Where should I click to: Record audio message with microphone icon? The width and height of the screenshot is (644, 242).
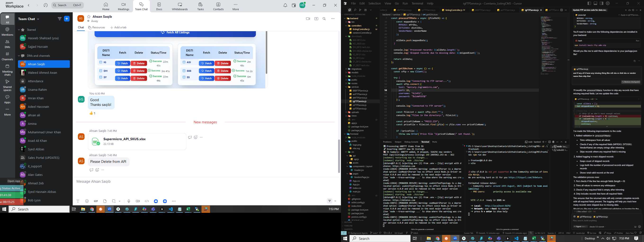tap(129, 201)
